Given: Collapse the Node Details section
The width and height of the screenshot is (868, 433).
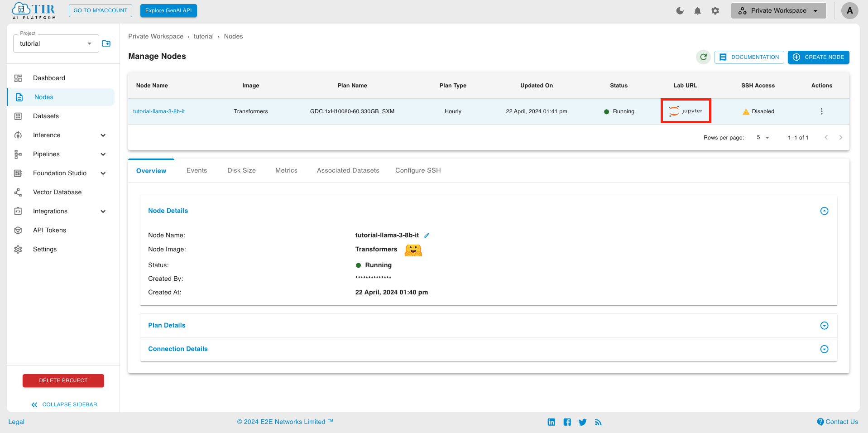Looking at the screenshot, I should (x=824, y=211).
